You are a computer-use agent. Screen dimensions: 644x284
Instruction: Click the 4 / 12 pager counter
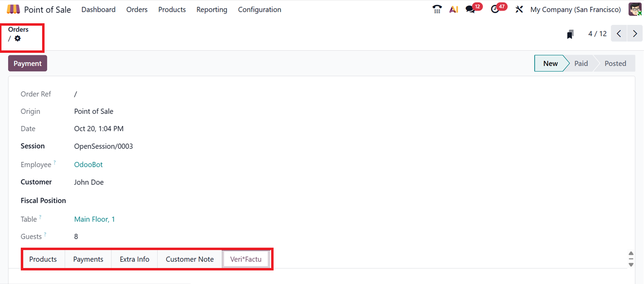tap(597, 34)
